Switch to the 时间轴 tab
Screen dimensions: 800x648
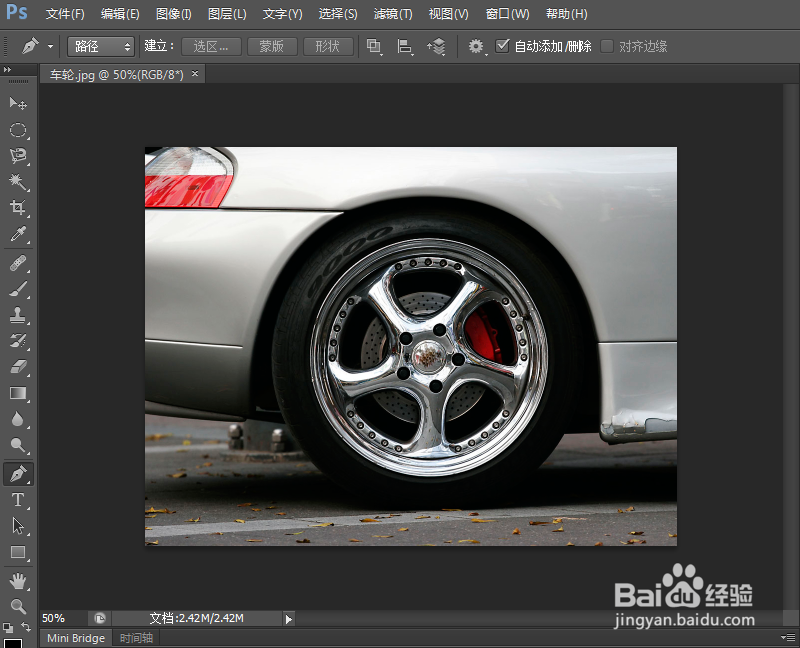point(136,638)
